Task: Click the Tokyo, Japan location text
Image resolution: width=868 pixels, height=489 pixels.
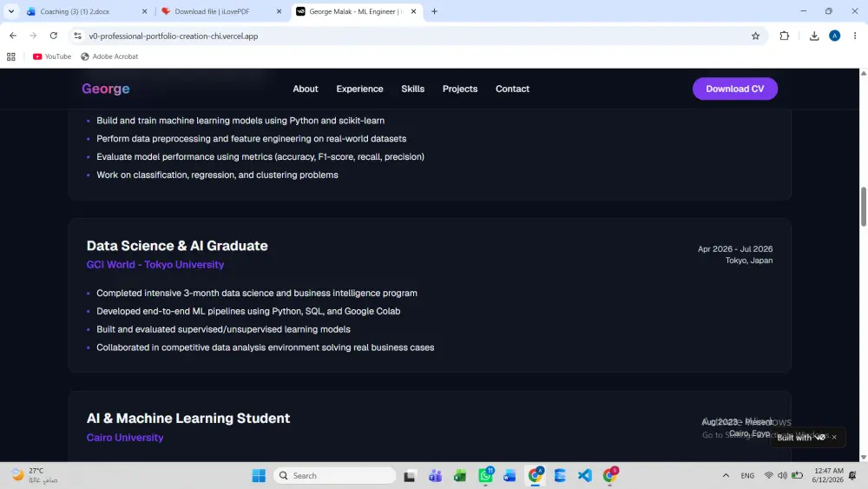Action: pyautogui.click(x=749, y=261)
